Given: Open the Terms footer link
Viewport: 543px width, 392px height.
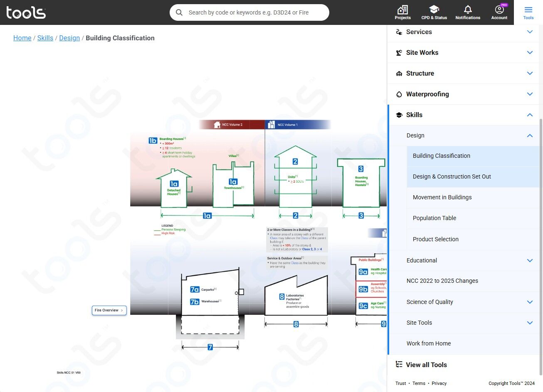Looking at the screenshot, I should 419,383.
